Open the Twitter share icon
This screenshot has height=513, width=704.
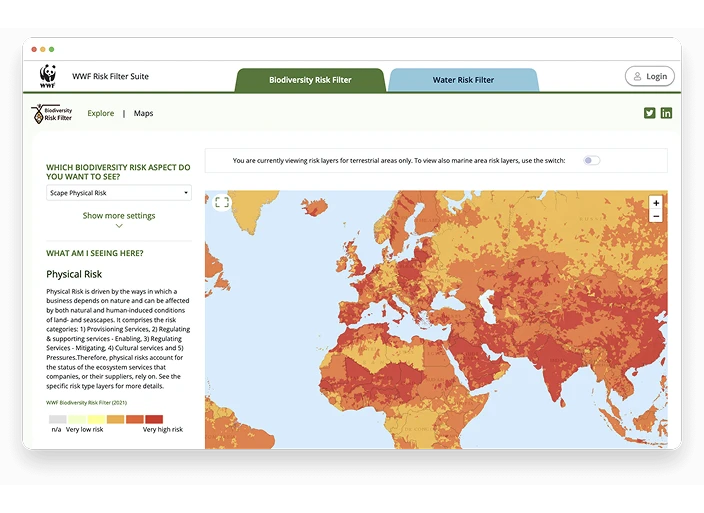point(649,113)
